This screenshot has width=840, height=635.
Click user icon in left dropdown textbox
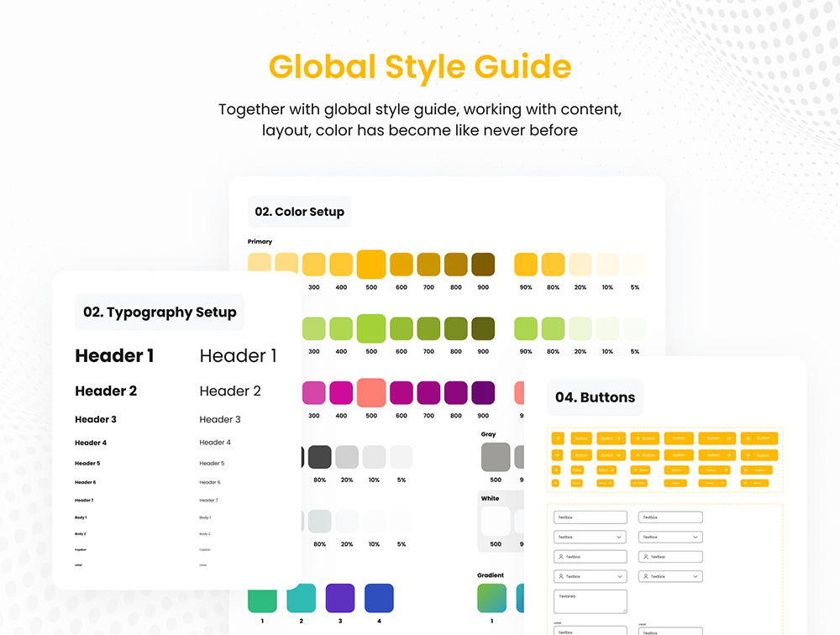click(560, 577)
